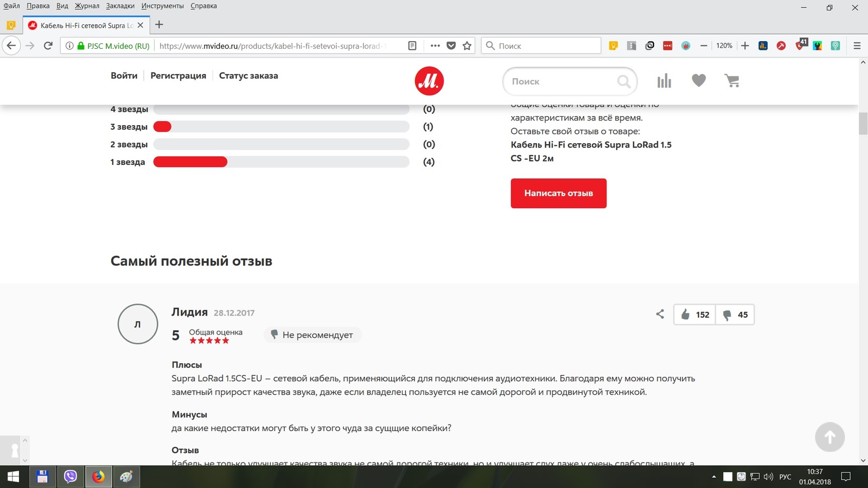This screenshot has width=868, height=488.
Task: Bookmark this page with star icon
Action: coord(467,46)
